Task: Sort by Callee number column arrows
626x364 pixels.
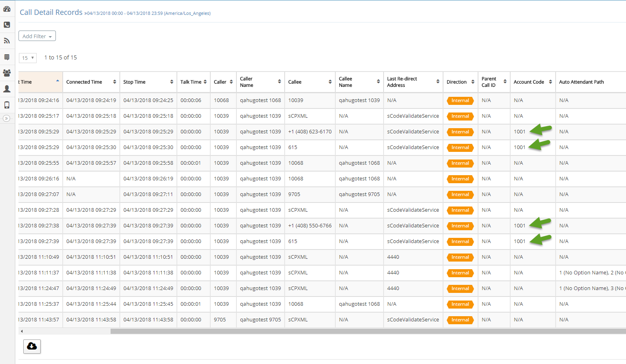Action: coord(330,82)
